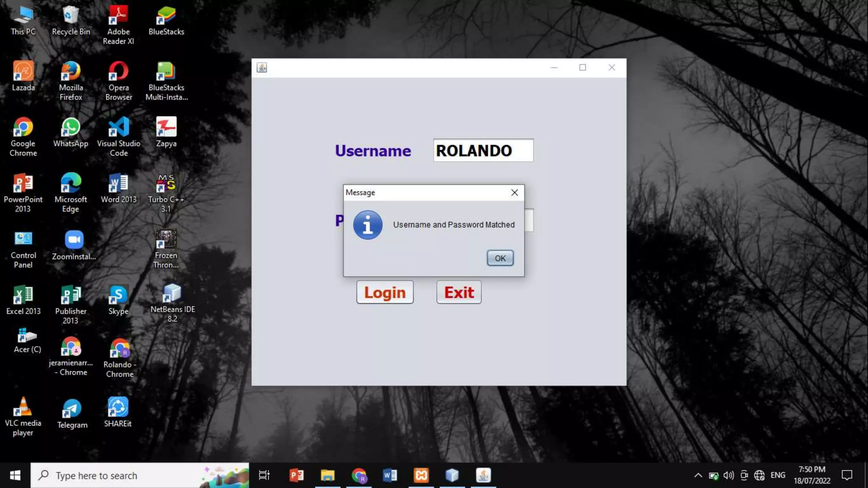Click OK in the Message dialog
Screen dimensions: 868x488
click(500, 258)
